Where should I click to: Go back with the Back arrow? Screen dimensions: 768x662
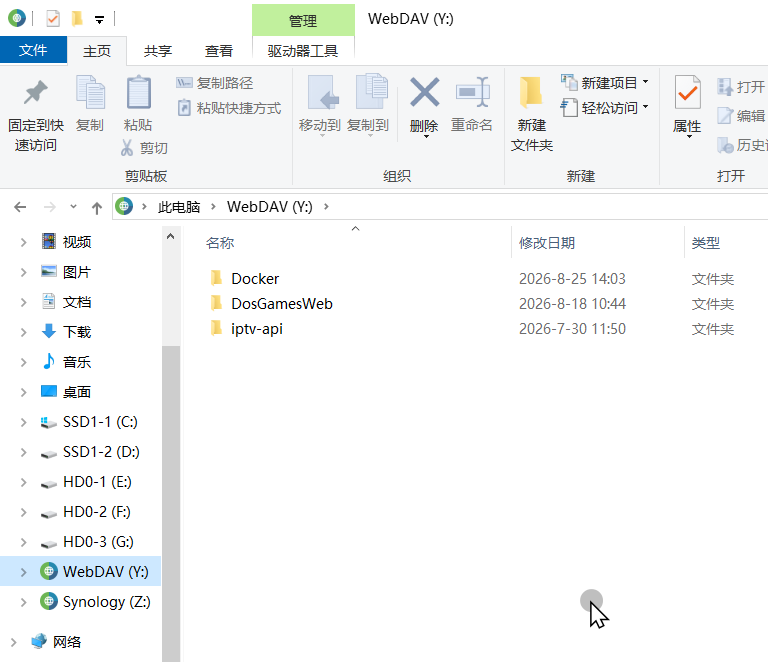click(x=20, y=207)
